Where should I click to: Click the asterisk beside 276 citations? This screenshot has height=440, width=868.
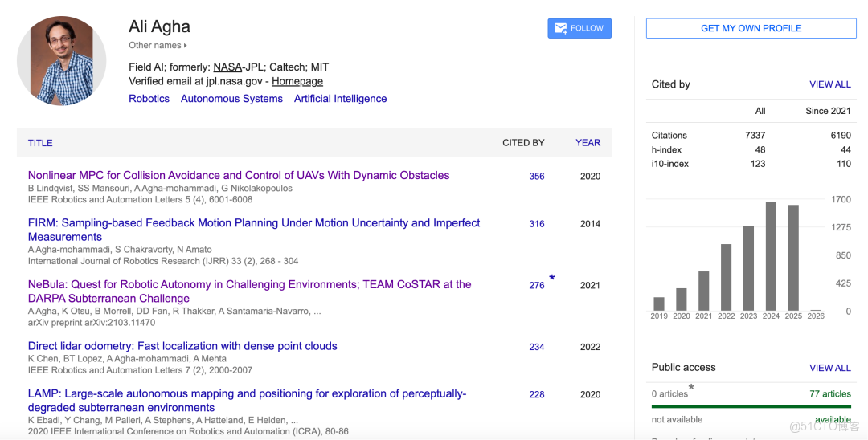point(552,279)
